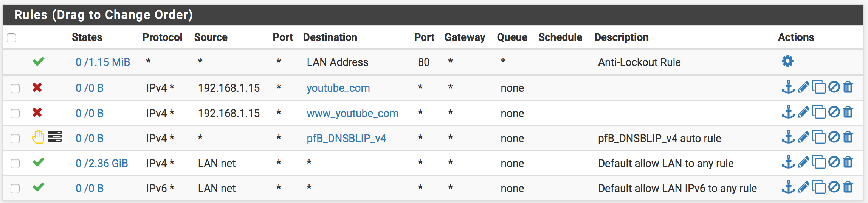
Task: Click the red X block icon for youtube_com rule
Action: (x=37, y=87)
